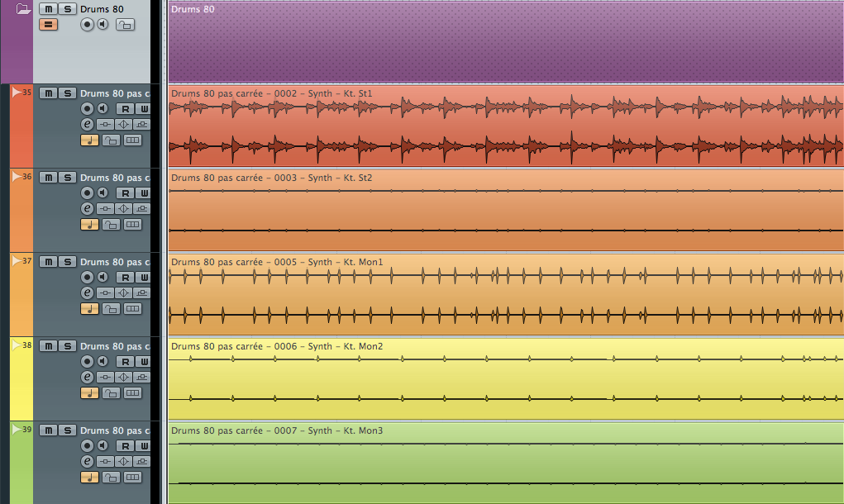Screen dimensions: 844x504
Task: Toggle musical timebase on track 37
Action: 89,309
